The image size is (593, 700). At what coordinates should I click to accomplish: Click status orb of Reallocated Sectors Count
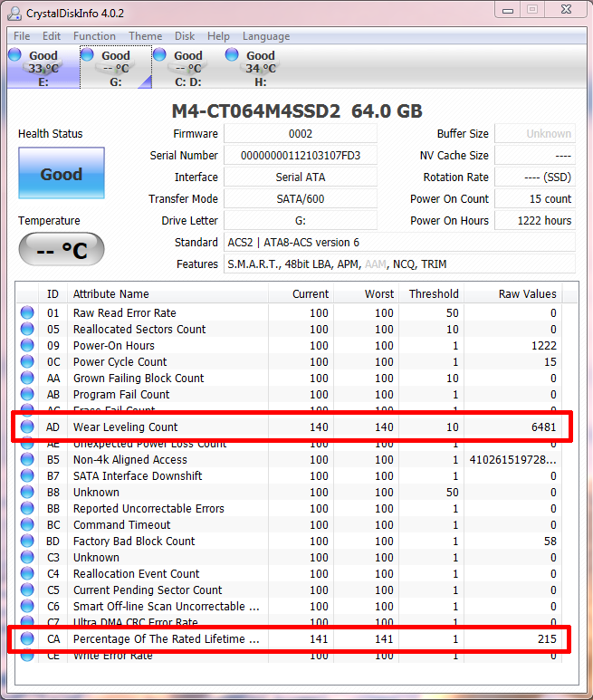point(27,329)
